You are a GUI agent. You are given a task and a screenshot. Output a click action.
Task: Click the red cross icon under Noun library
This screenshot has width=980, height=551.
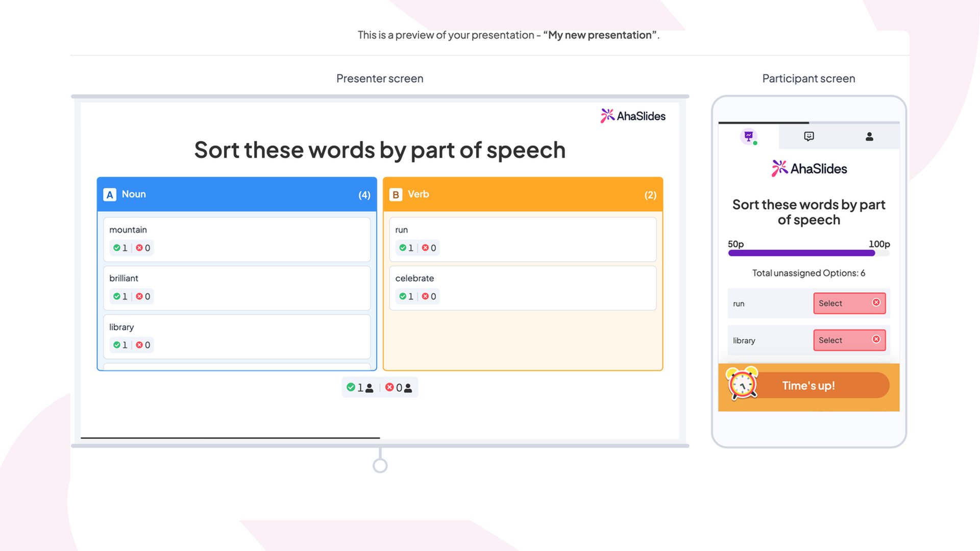click(x=139, y=345)
